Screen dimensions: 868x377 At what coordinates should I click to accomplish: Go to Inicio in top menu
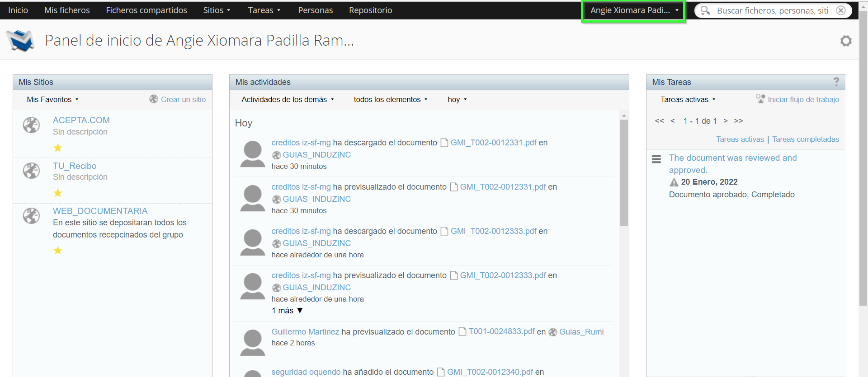[18, 10]
